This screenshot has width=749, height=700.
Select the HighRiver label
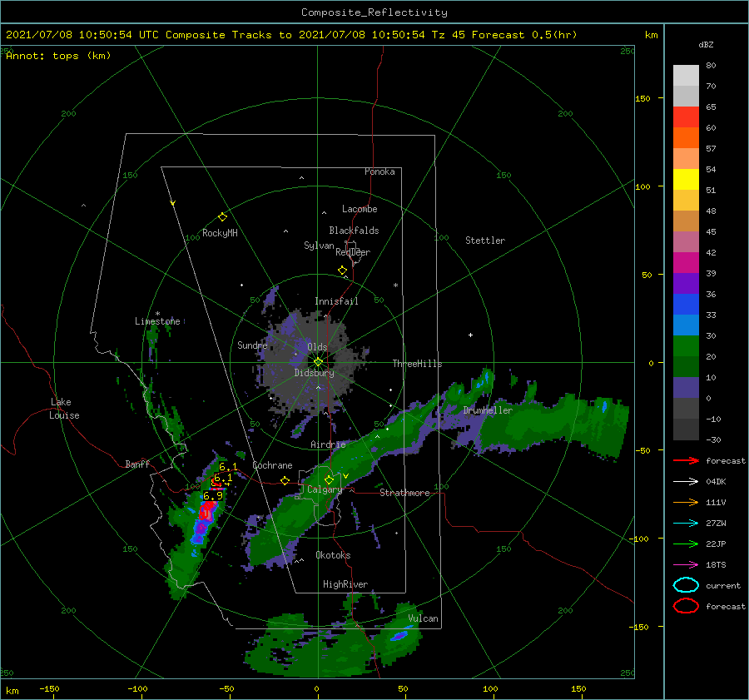tap(345, 584)
